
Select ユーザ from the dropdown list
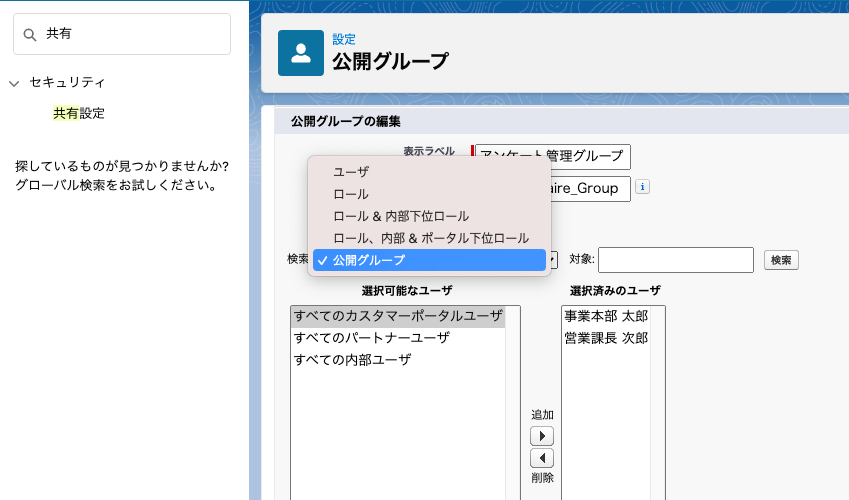(x=351, y=172)
